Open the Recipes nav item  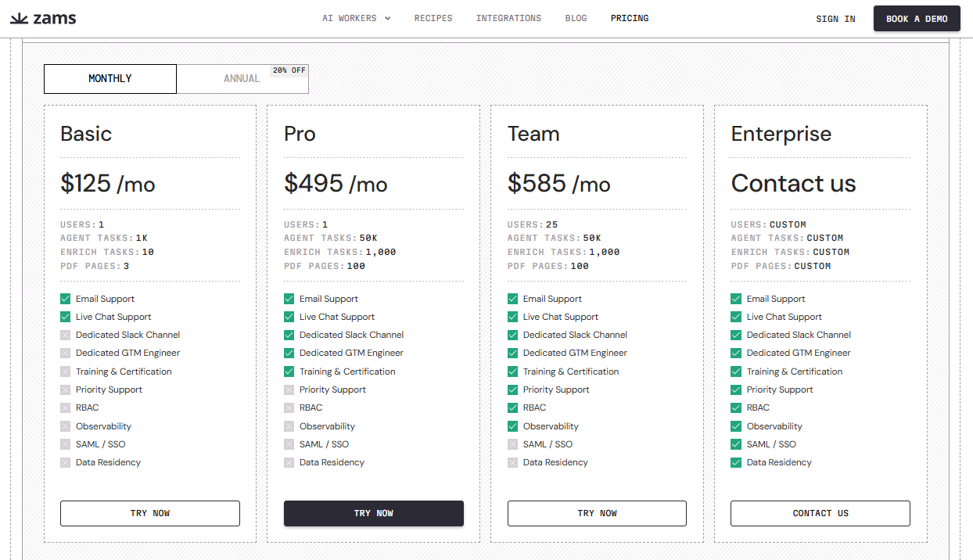(433, 18)
